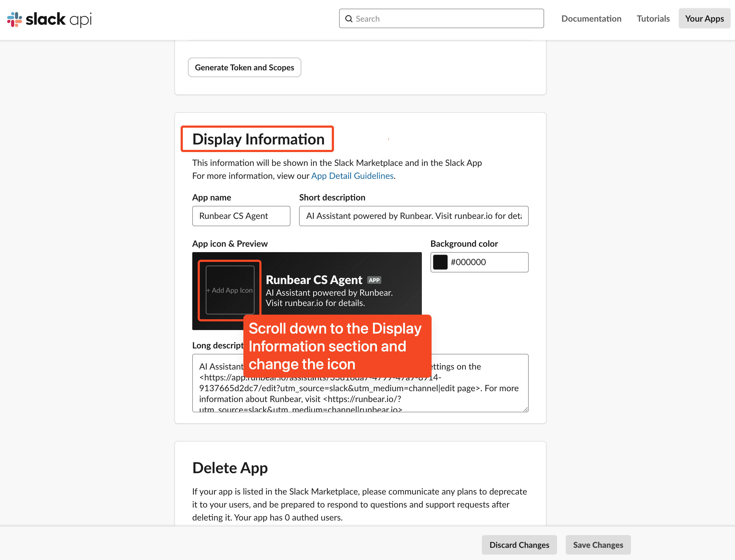Image resolution: width=735 pixels, height=560 pixels.
Task: Open the Documentation menu
Action: [x=591, y=19]
